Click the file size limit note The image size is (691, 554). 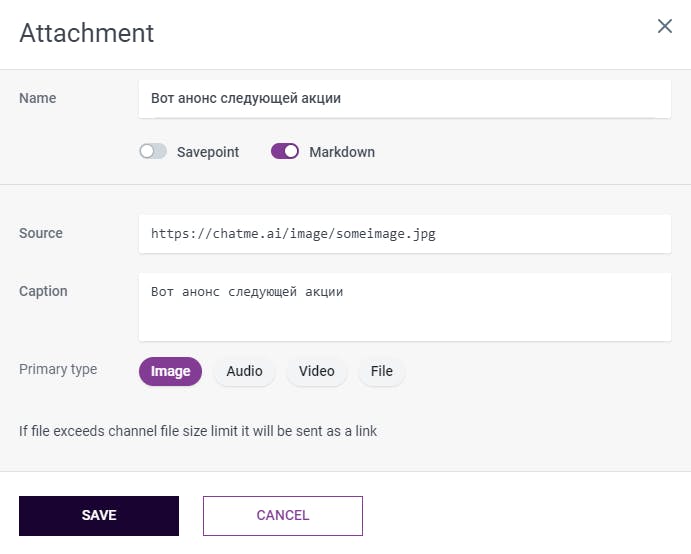click(198, 432)
